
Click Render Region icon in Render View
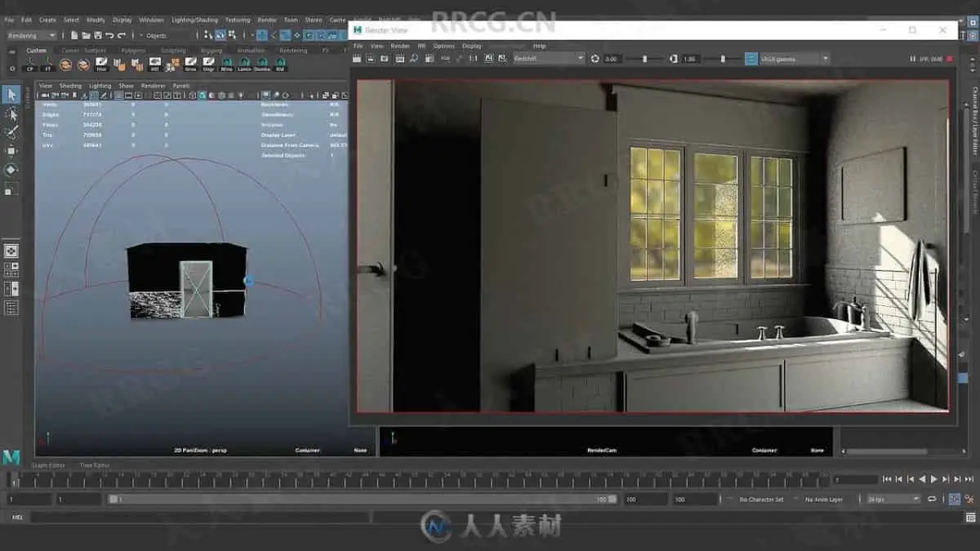coord(370,59)
